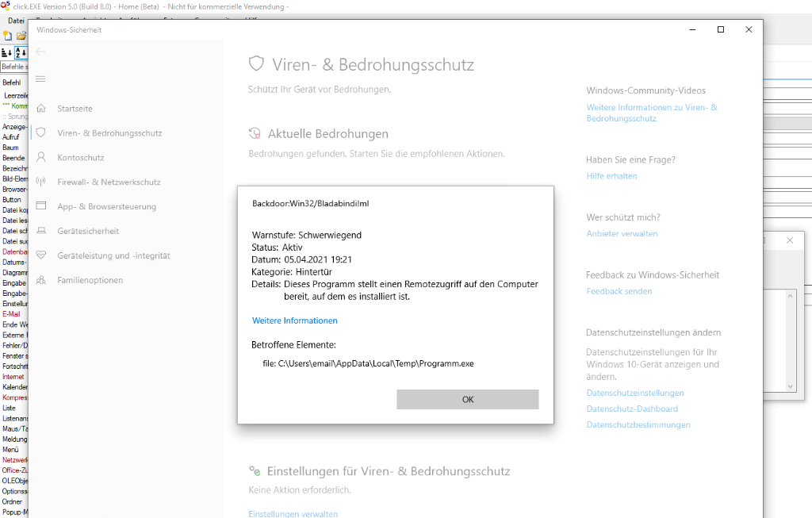Screen dimensions: 812x518
Task: Select the Leerzeile command in click.EXE list
Action: [x=16, y=95]
